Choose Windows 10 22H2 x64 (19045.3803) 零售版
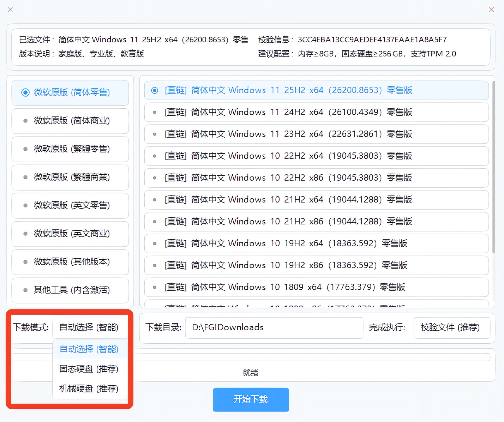The height and width of the screenshot is (422, 504). [317, 156]
